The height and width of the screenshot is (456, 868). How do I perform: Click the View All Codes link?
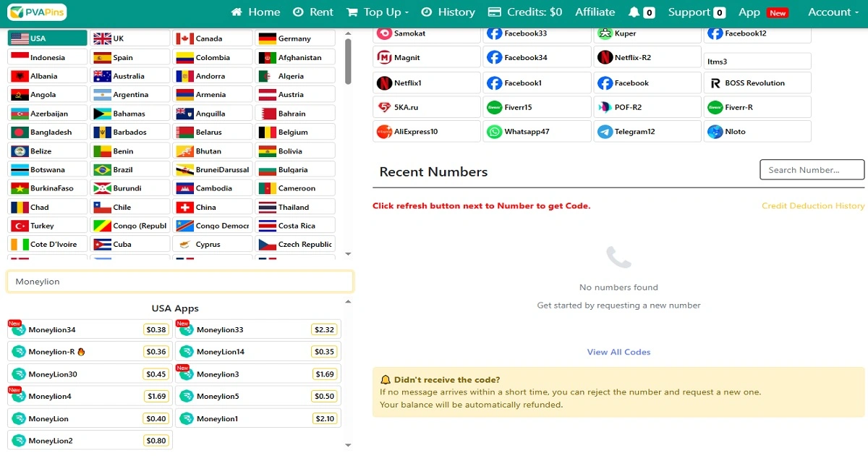coord(618,352)
